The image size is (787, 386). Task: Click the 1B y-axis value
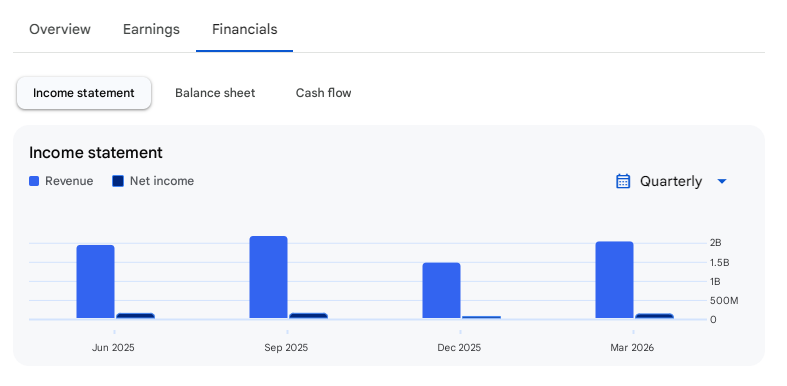(715, 282)
